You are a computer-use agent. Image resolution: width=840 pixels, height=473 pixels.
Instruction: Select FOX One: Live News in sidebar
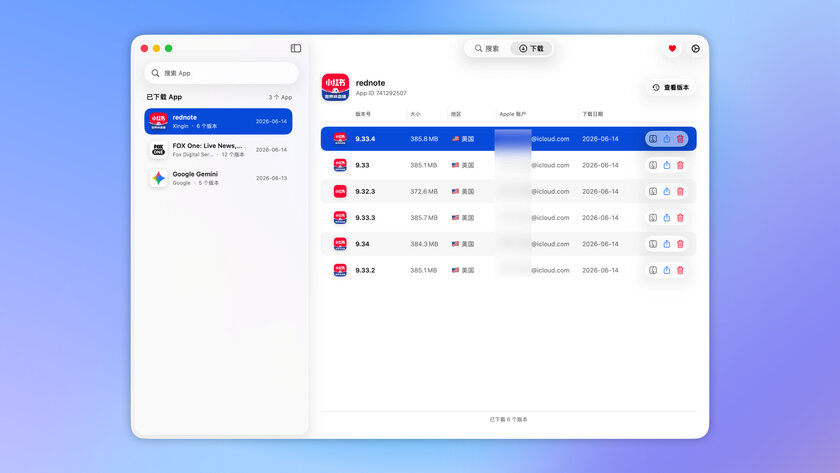[x=219, y=149]
